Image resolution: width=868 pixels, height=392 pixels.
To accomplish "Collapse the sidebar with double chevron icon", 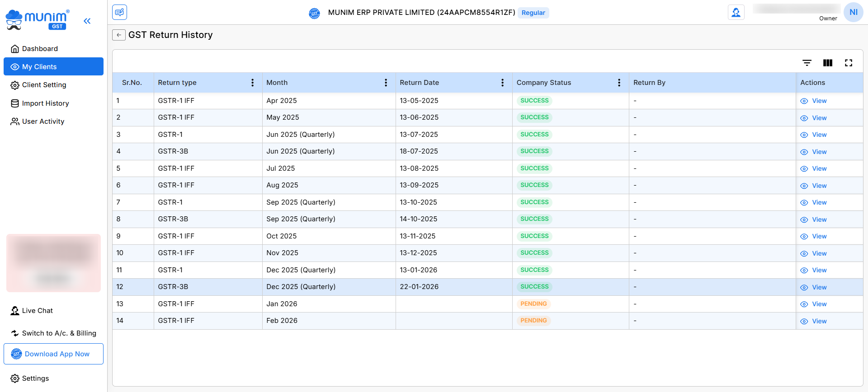I will tap(87, 21).
